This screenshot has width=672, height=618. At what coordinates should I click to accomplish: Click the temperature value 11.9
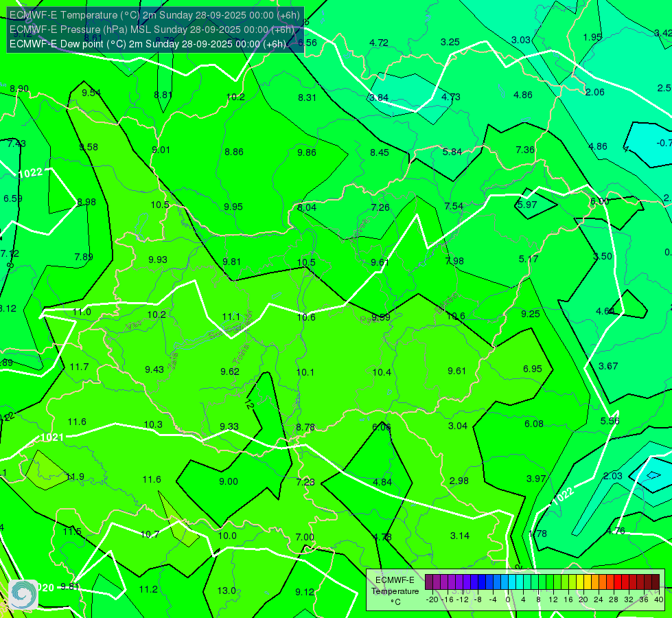coord(76,477)
